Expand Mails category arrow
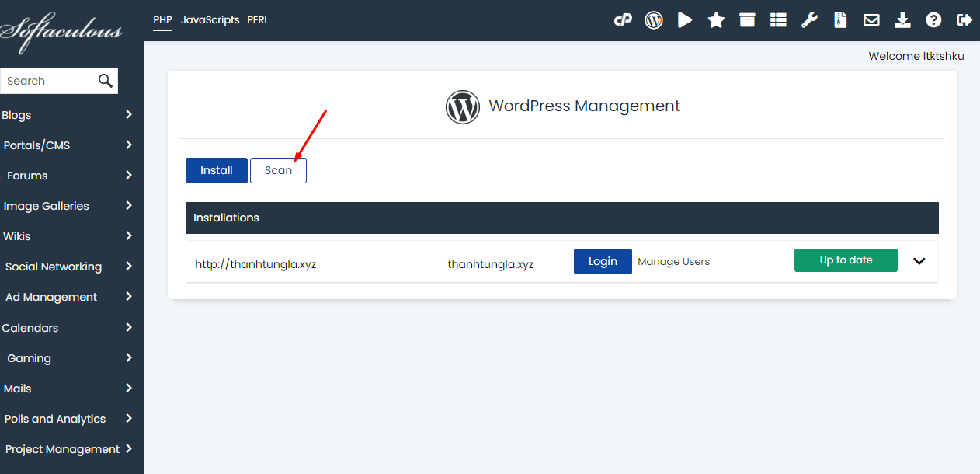The image size is (980, 474). [x=129, y=388]
